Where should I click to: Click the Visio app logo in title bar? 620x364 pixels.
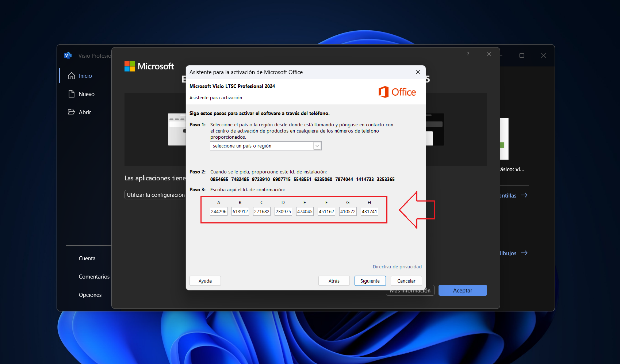click(68, 55)
